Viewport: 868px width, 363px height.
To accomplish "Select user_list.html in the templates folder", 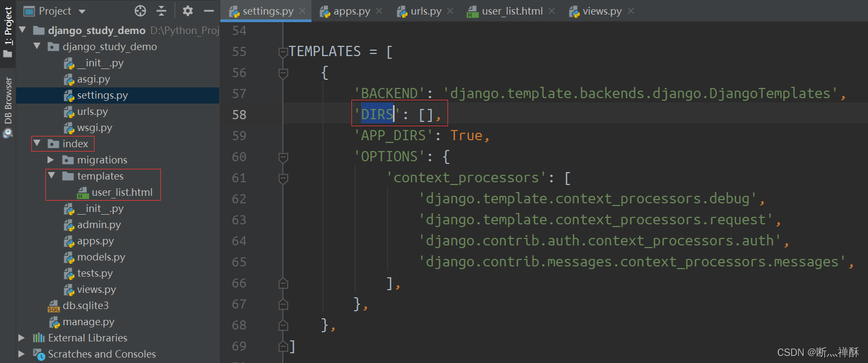I will coord(122,193).
